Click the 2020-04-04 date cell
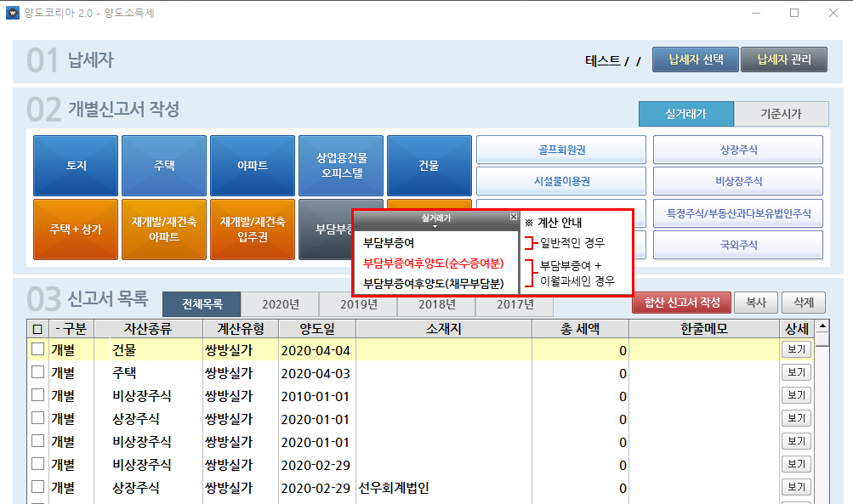853x504 pixels. pyautogui.click(x=316, y=351)
